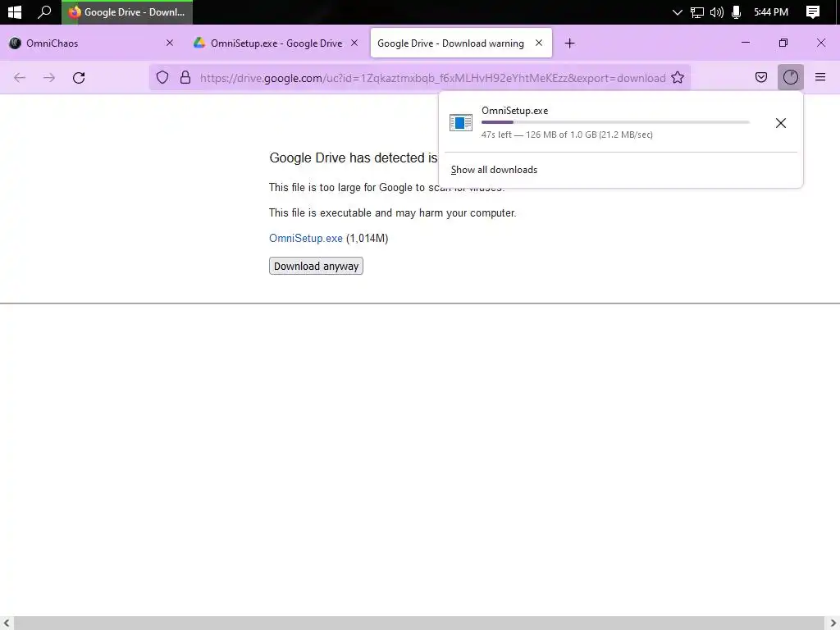
Task: Click horizontal scrollbar right arrow
Action: (833, 623)
